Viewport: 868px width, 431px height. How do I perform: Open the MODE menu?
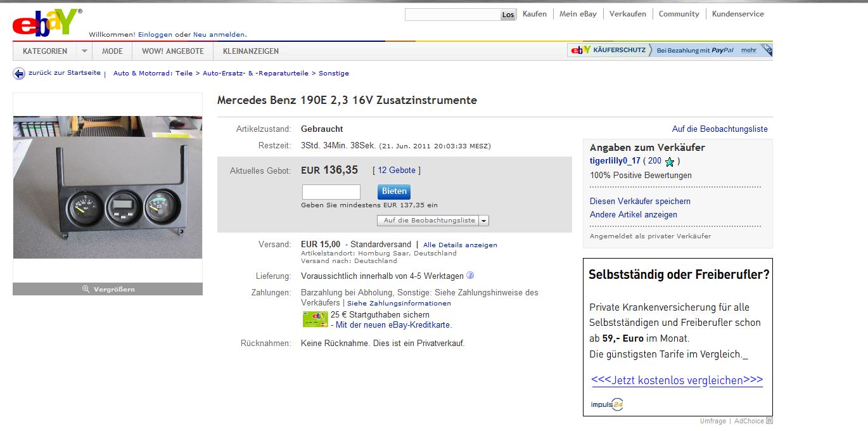point(112,51)
